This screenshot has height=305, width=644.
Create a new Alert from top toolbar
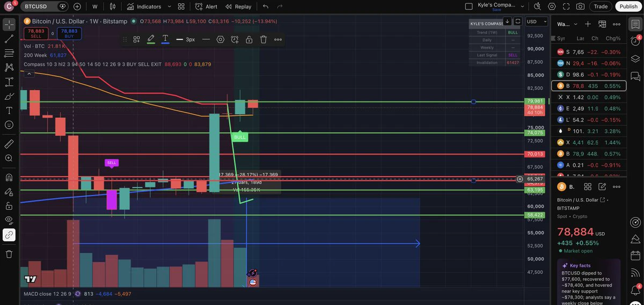206,6
